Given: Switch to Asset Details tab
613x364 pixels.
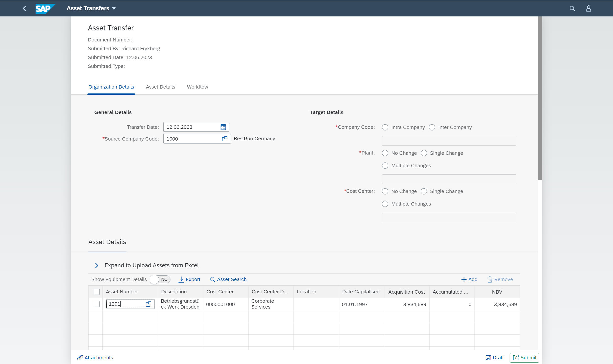Looking at the screenshot, I should 160,87.
